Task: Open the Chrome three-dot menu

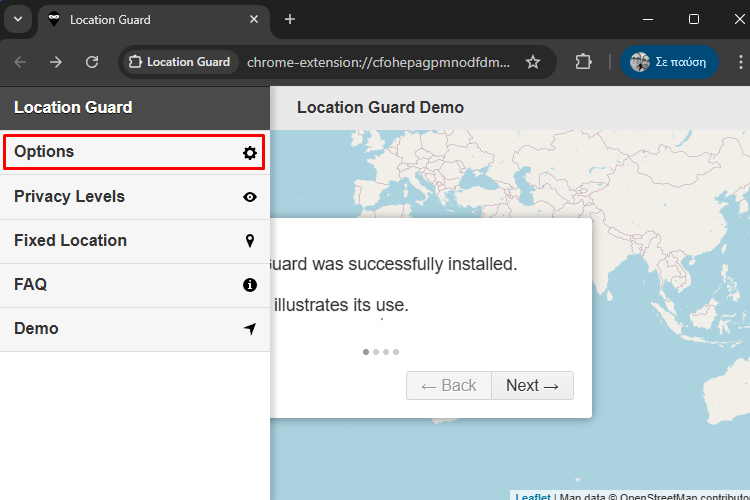Action: click(x=740, y=62)
